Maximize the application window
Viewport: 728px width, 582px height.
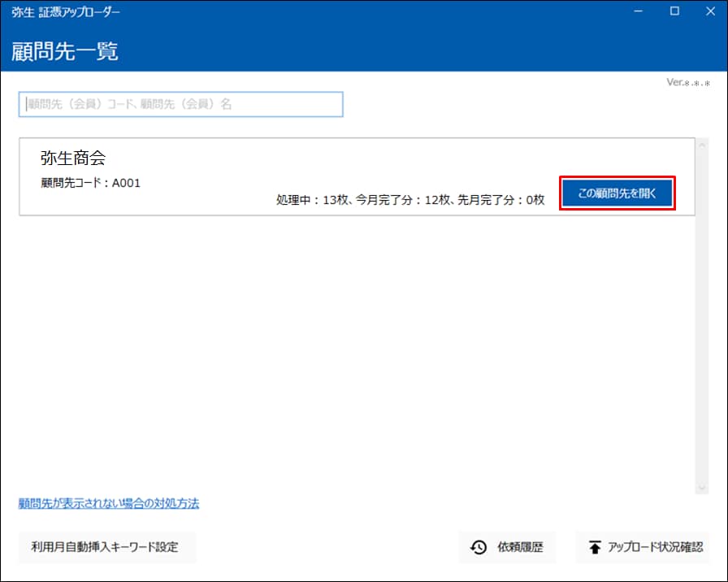click(x=674, y=11)
